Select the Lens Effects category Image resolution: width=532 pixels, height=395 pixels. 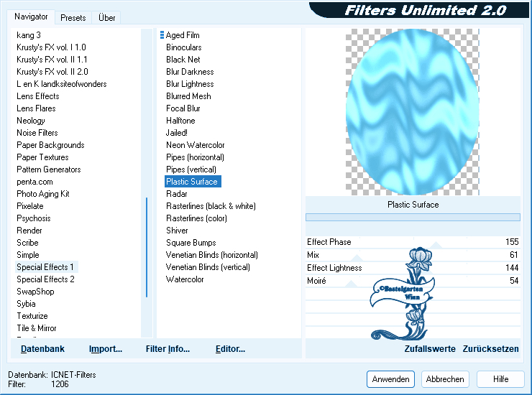38,96
